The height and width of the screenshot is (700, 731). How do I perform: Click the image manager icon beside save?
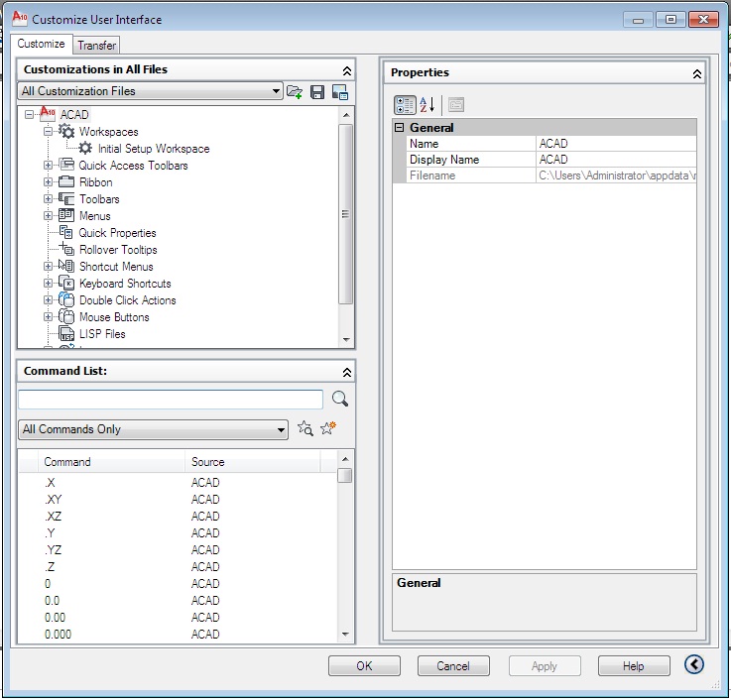(340, 92)
